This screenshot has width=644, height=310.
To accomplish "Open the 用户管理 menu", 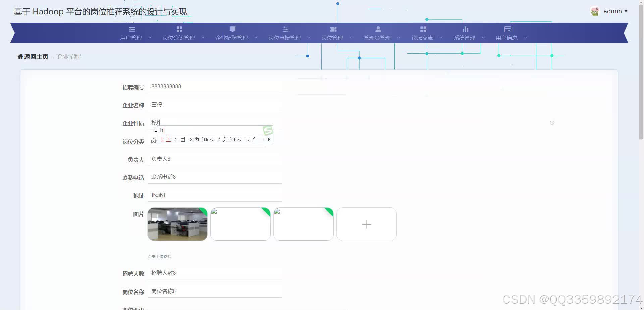I will coord(131,38).
